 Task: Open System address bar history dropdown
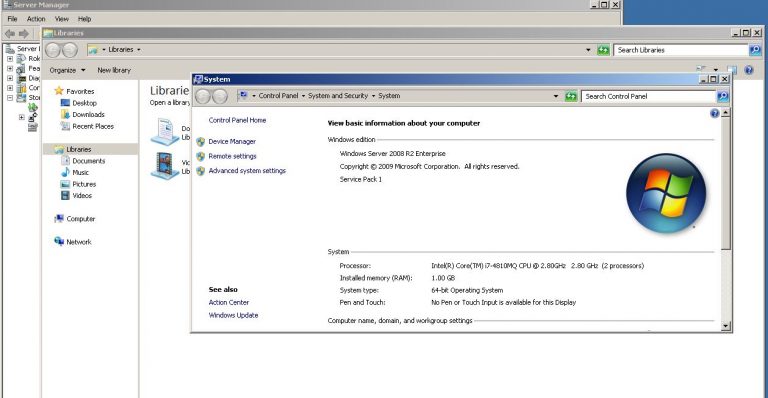[x=556, y=96]
